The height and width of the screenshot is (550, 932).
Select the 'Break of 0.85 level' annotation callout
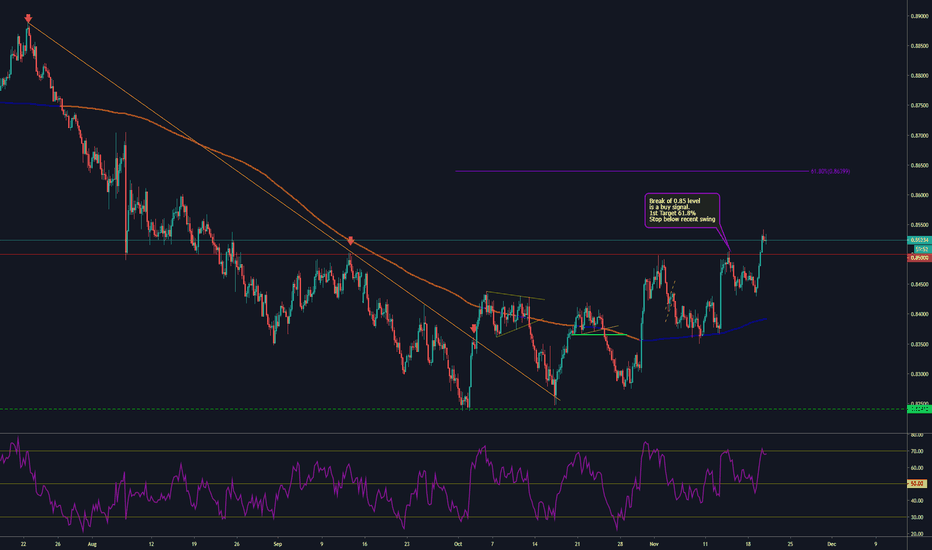(684, 210)
